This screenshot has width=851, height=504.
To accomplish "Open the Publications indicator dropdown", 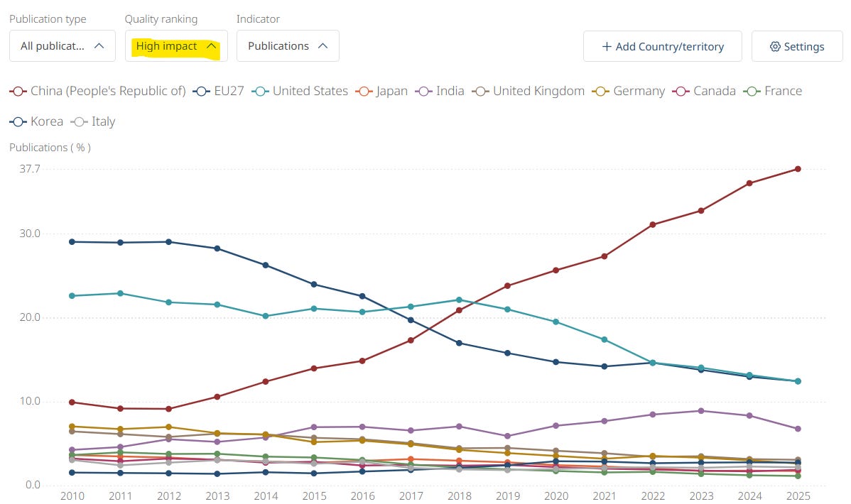I will (288, 46).
